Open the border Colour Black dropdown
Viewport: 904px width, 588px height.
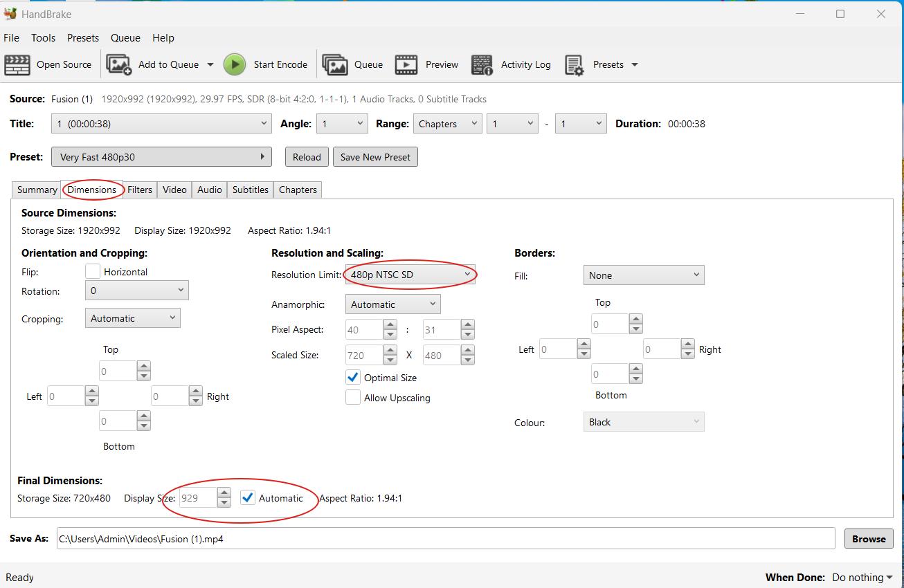coord(644,422)
